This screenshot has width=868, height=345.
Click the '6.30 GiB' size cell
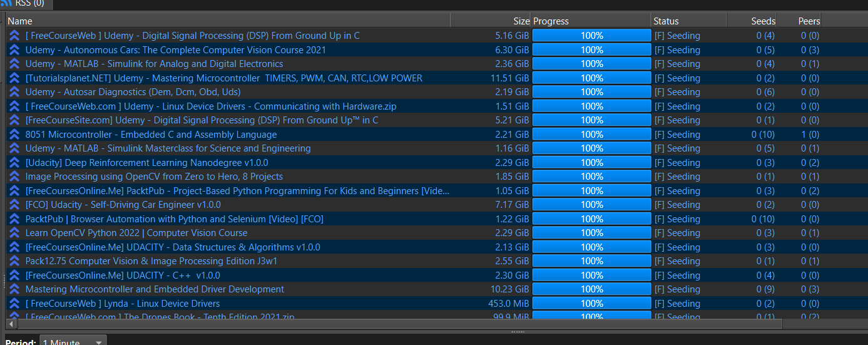tap(513, 50)
